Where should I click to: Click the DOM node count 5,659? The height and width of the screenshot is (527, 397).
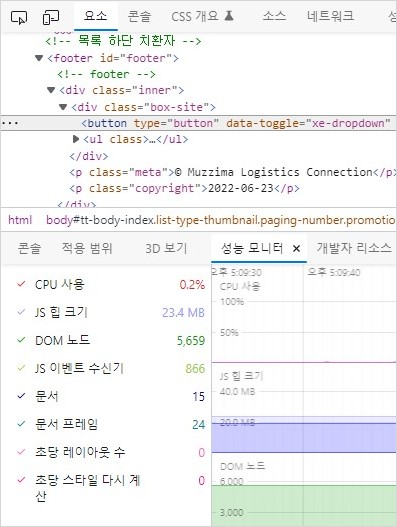[x=191, y=341]
